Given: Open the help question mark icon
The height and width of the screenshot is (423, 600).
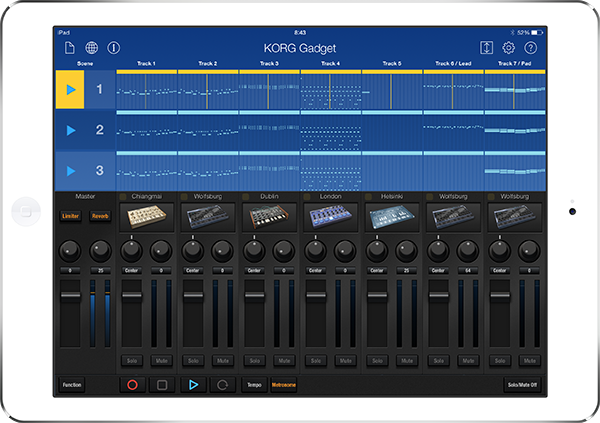Looking at the screenshot, I should 531,48.
